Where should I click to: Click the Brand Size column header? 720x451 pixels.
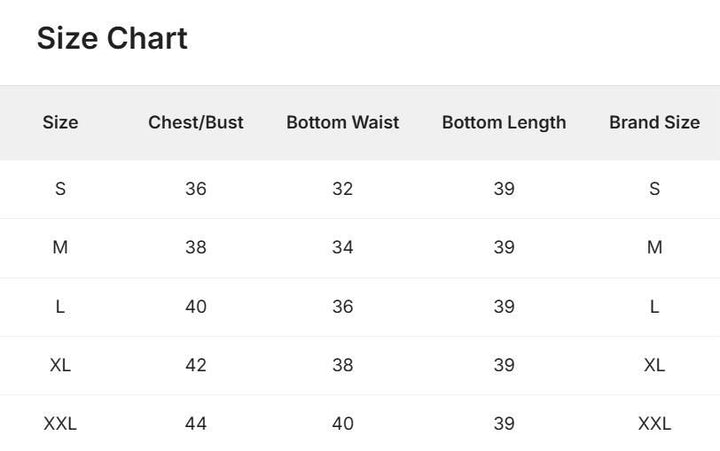pos(654,122)
